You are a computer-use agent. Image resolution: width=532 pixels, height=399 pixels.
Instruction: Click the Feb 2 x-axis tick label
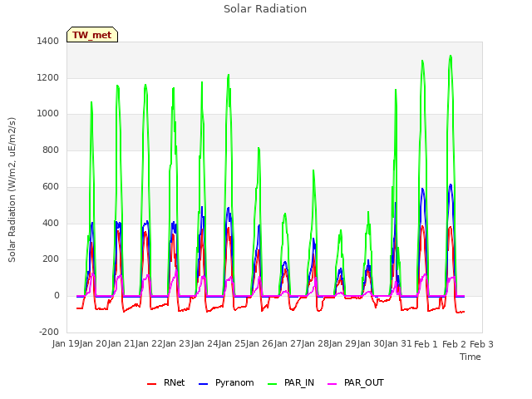point(454,344)
